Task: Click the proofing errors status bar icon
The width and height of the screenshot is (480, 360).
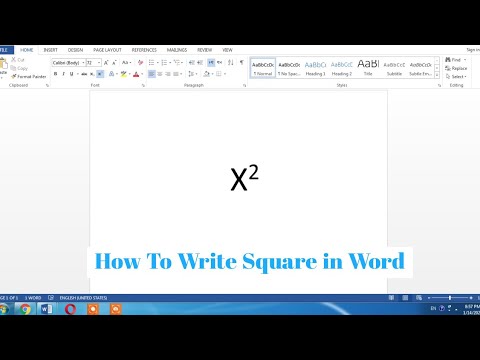Action: point(51,298)
